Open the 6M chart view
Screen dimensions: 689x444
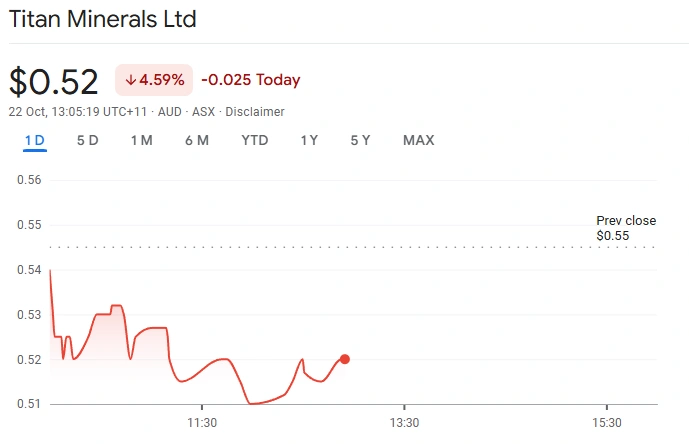click(197, 140)
